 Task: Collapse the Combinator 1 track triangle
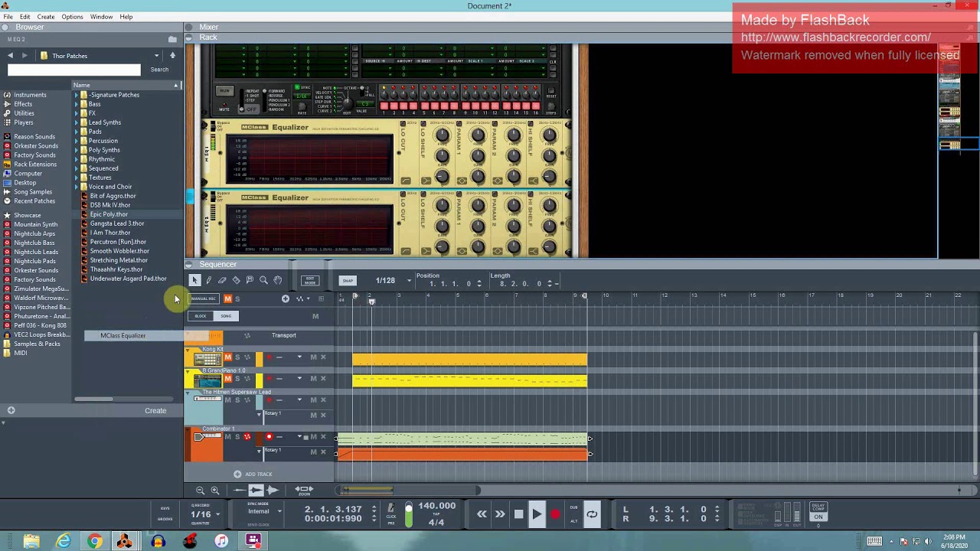pyautogui.click(x=188, y=429)
